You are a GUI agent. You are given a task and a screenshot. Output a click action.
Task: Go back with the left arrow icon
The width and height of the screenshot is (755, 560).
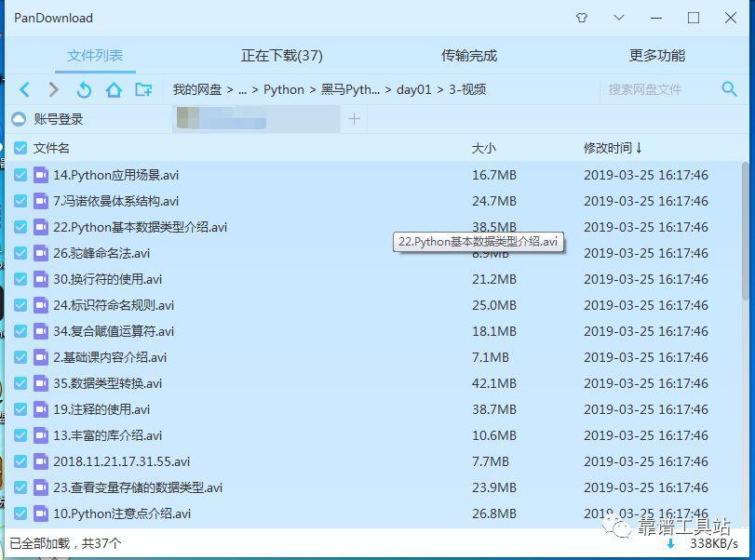coord(24,89)
